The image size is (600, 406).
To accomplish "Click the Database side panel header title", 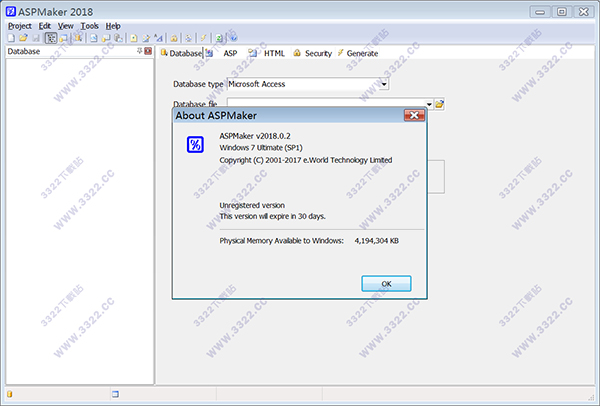I will 24,51.
